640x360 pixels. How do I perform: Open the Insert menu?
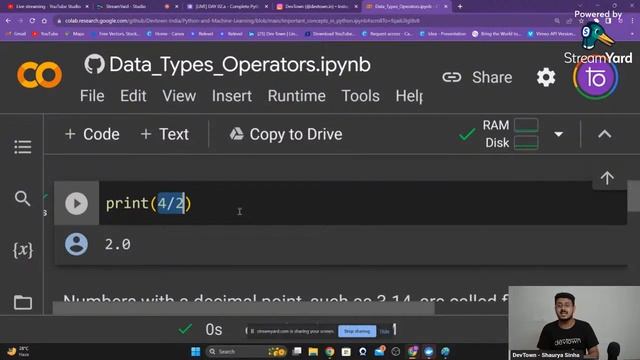pyautogui.click(x=231, y=96)
